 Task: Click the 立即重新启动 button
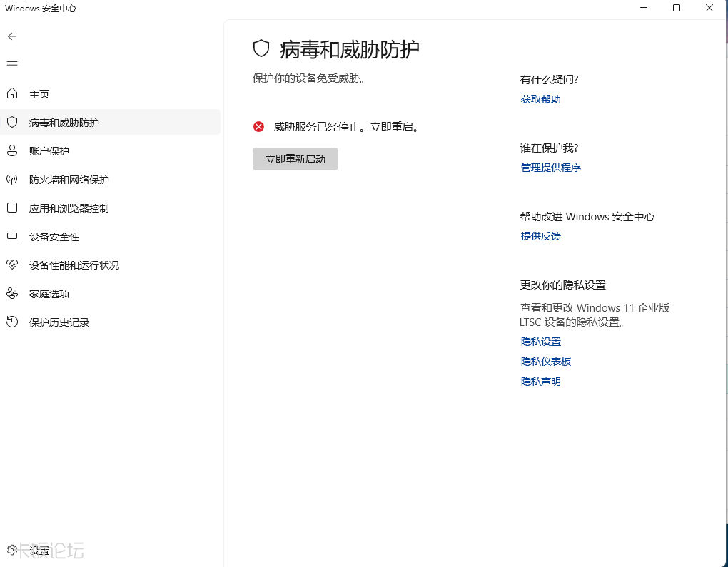click(x=295, y=159)
